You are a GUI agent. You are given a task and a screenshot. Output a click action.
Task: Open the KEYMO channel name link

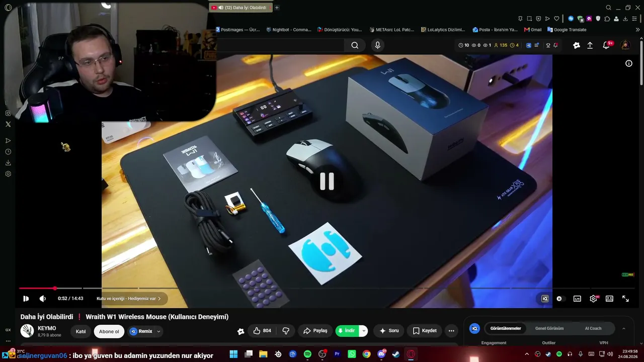pyautogui.click(x=47, y=328)
